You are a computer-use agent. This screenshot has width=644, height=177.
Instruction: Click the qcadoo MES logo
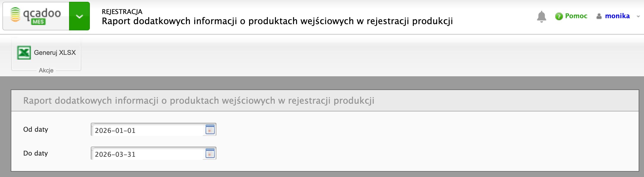(x=36, y=16)
